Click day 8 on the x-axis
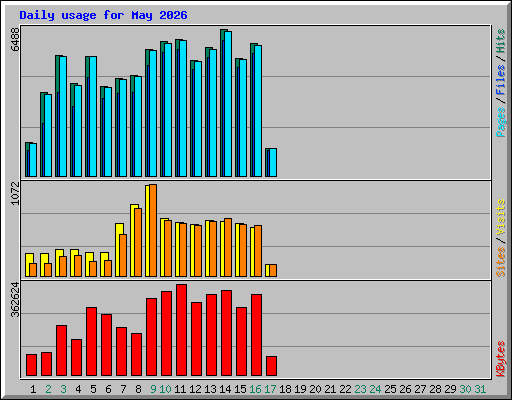The image size is (512, 400). pos(138,389)
